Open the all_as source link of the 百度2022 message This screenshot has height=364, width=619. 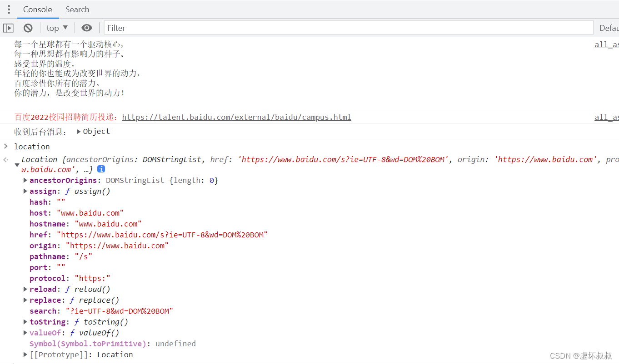point(607,117)
